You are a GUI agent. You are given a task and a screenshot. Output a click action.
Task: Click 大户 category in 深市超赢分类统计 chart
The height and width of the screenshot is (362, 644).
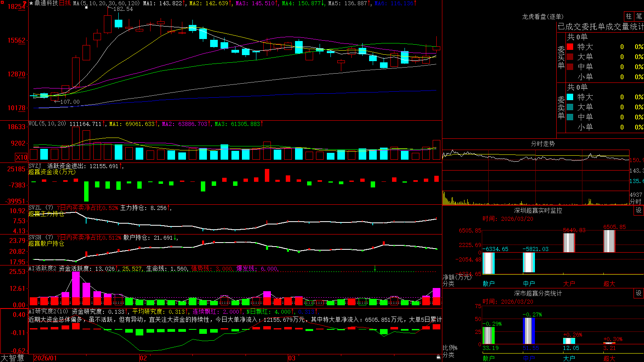pos(569,358)
